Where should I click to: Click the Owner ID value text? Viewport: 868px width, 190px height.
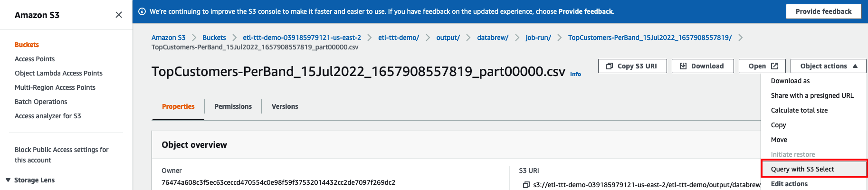278,182
